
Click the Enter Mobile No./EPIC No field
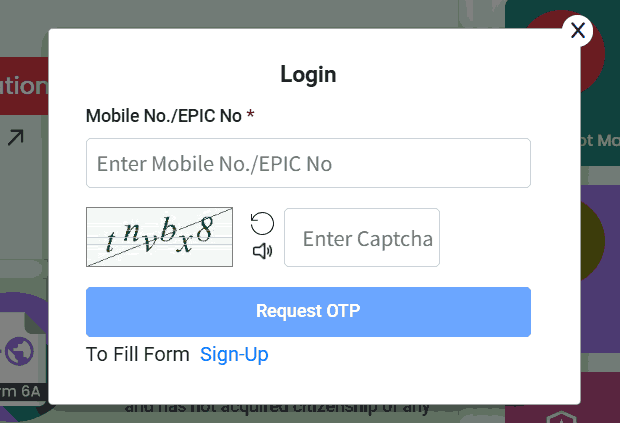tap(308, 163)
